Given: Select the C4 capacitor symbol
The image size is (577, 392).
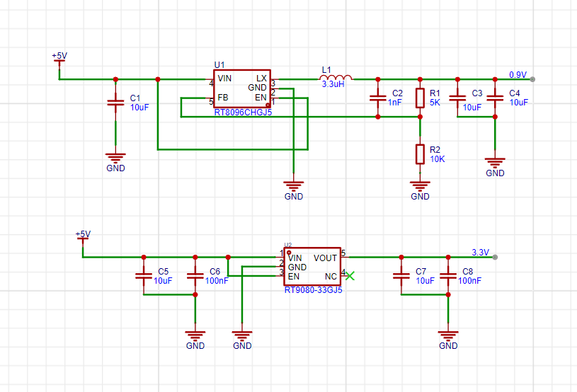Looking at the screenshot, I should point(495,98).
